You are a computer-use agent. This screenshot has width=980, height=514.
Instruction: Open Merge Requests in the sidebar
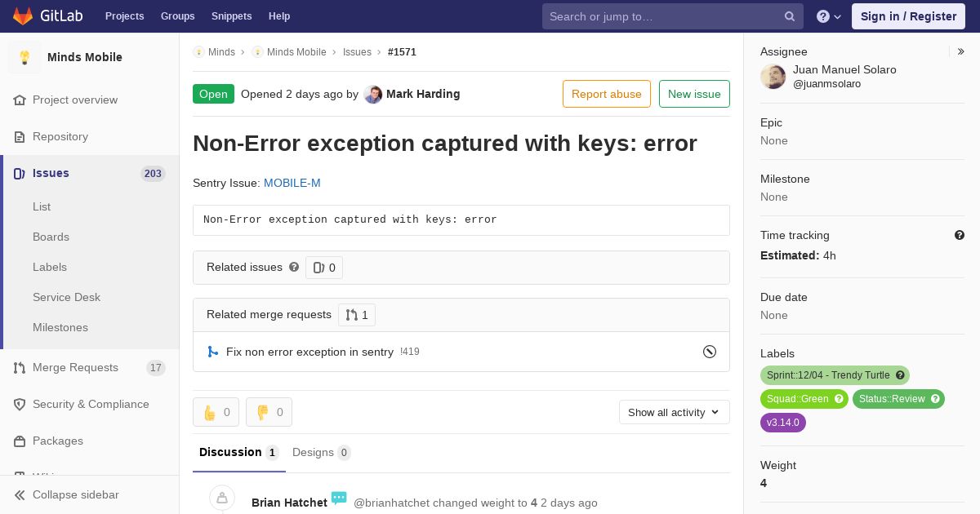coord(75,367)
